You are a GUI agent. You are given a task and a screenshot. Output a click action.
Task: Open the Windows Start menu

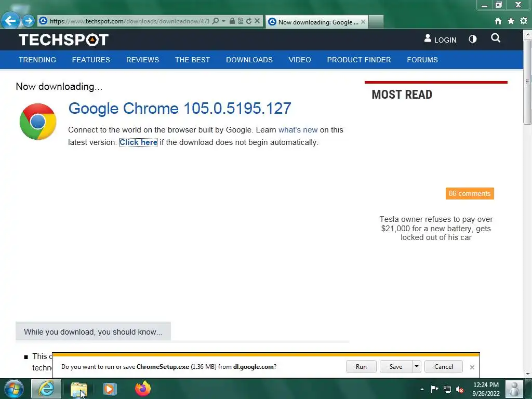tap(14, 389)
